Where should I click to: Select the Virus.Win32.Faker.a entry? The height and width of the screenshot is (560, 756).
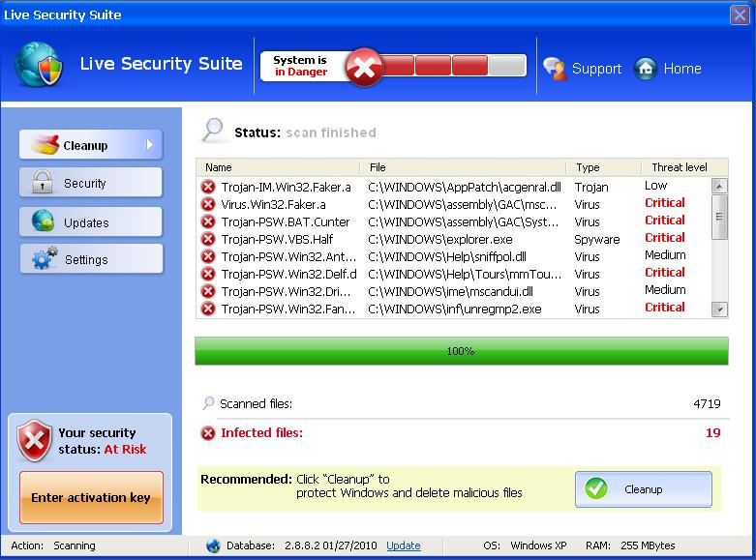pos(273,204)
